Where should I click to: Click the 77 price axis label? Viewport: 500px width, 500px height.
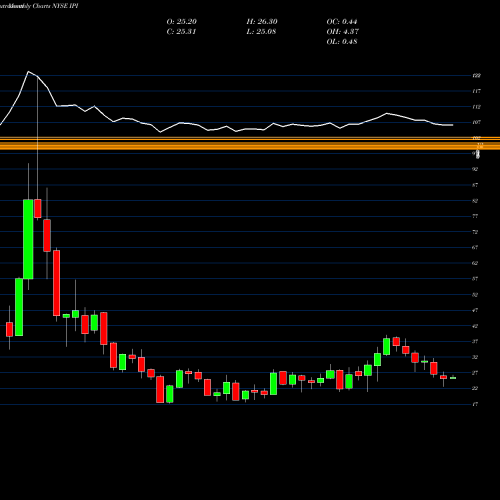475,216
